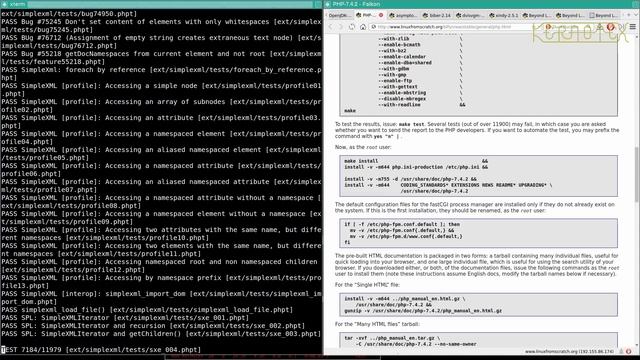The height and width of the screenshot is (360, 640).
Task: Close the PHP tab with red button
Action: (381, 15)
